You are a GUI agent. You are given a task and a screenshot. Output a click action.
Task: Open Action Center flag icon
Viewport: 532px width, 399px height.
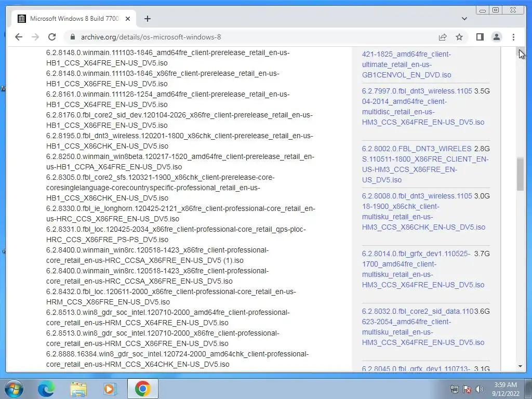467,389
